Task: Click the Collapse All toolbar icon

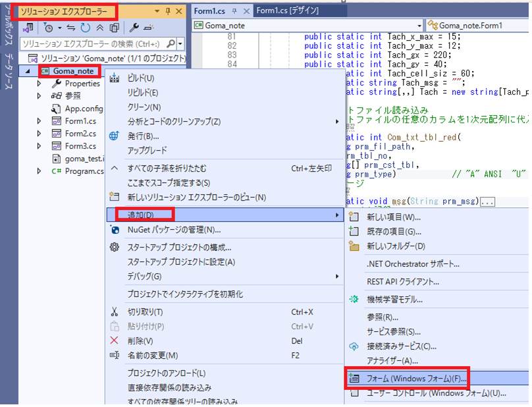Action: click(x=99, y=28)
